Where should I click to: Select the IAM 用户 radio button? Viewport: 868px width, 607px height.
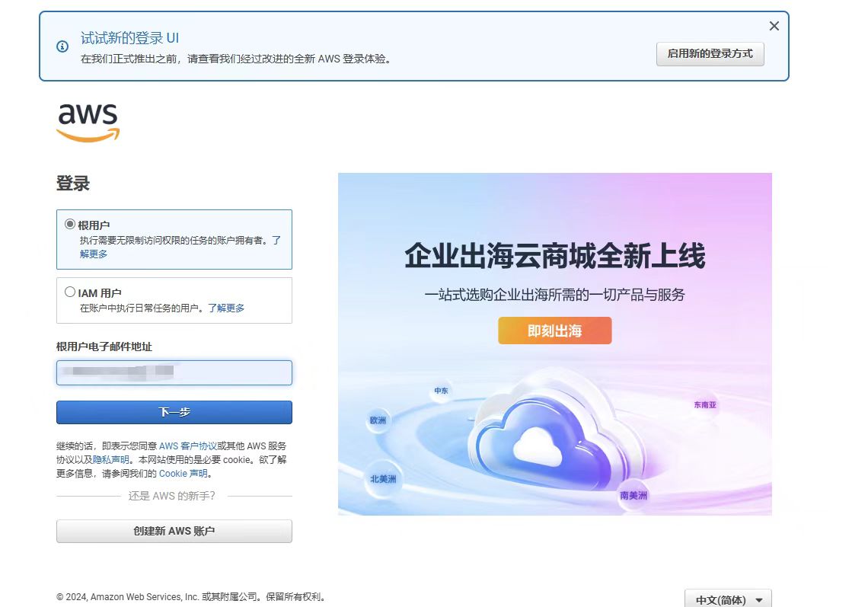click(70, 292)
